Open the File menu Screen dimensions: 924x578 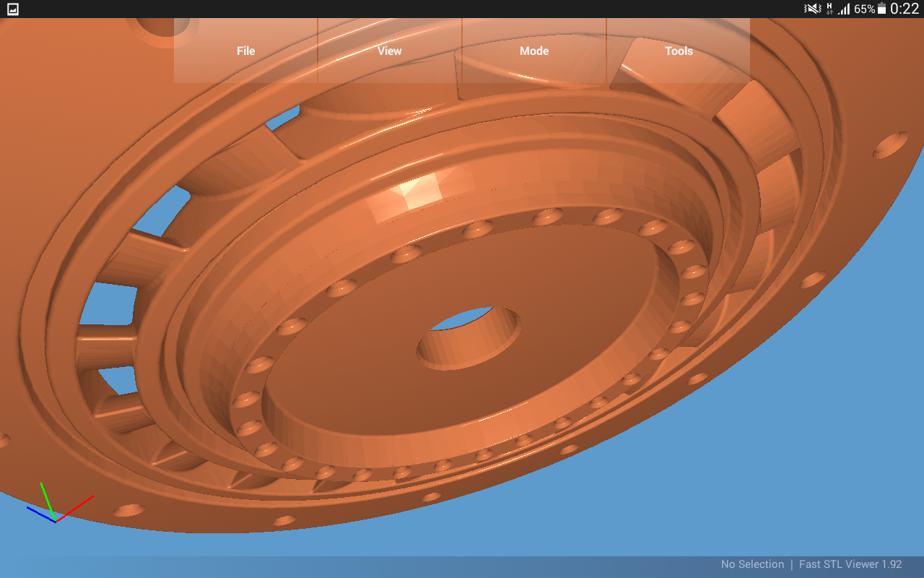click(245, 51)
